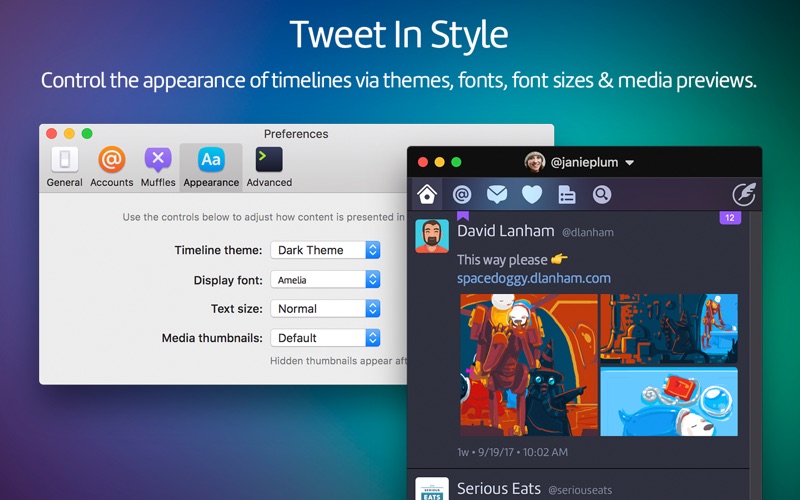Click David Lanham's avatar

[x=432, y=236]
